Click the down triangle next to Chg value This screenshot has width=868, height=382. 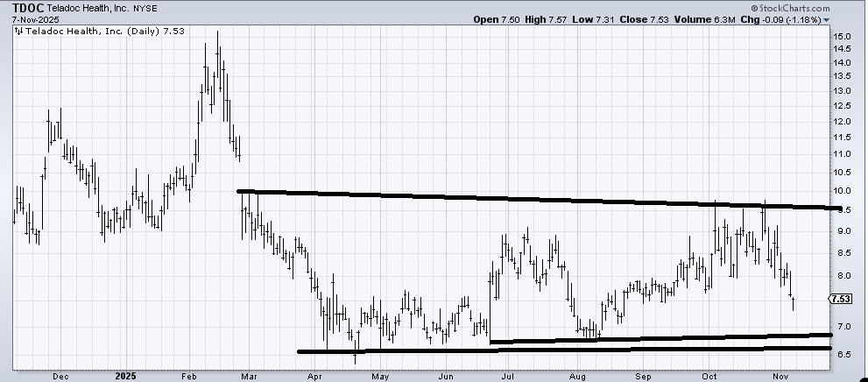click(863, 18)
